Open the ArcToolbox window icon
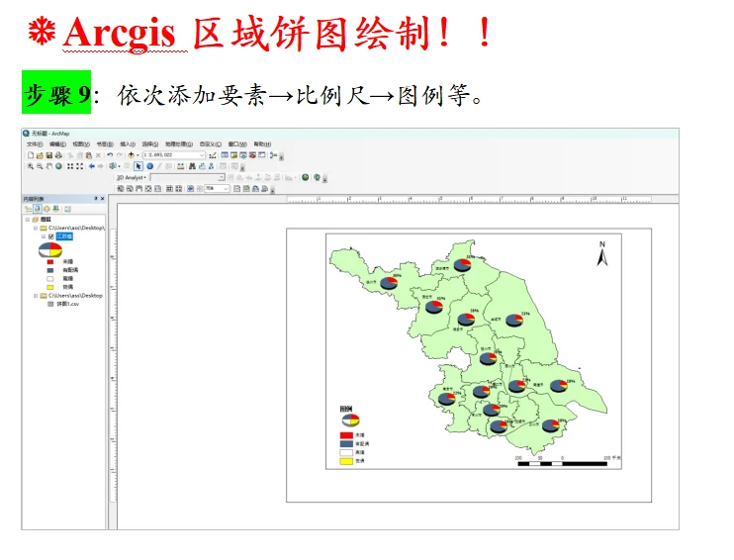The height and width of the screenshot is (560, 734). 252,155
